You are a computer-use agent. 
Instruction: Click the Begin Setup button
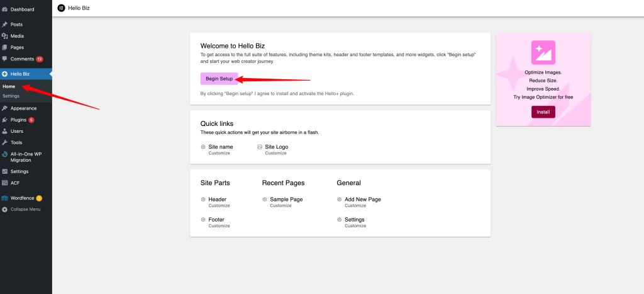[x=219, y=79]
